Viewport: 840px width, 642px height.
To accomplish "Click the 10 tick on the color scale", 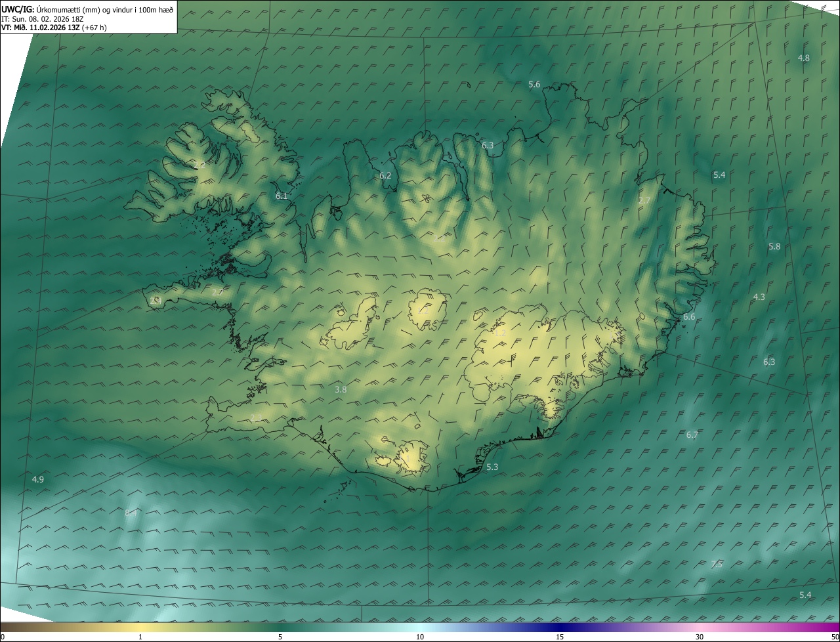I will coord(420,637).
